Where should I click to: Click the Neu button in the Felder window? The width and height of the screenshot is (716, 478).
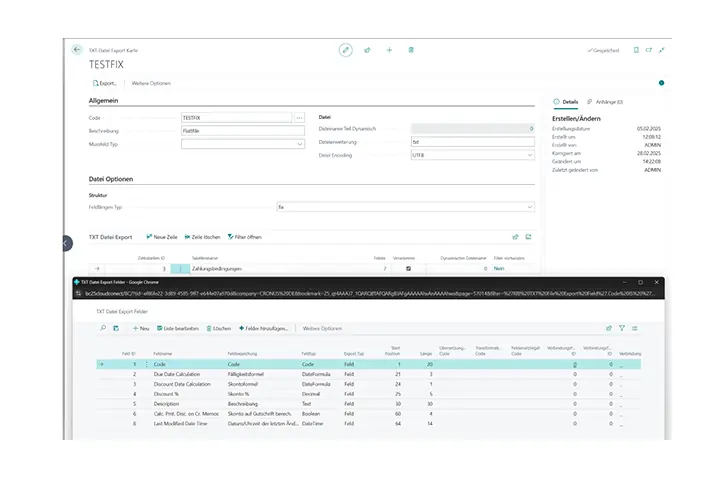[141, 328]
